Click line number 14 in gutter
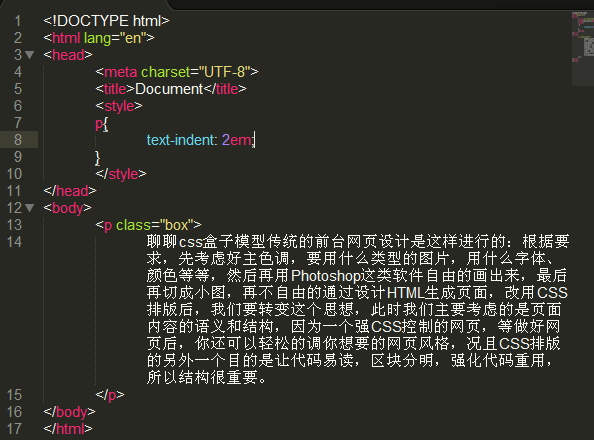Screen dimensions: 594x440 click(x=14, y=242)
